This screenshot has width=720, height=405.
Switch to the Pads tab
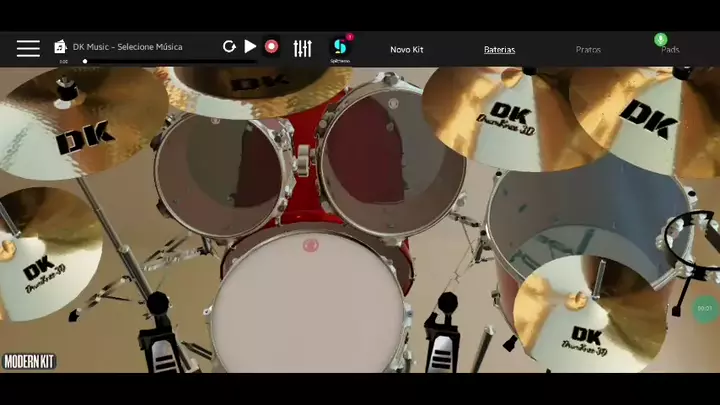pos(670,50)
